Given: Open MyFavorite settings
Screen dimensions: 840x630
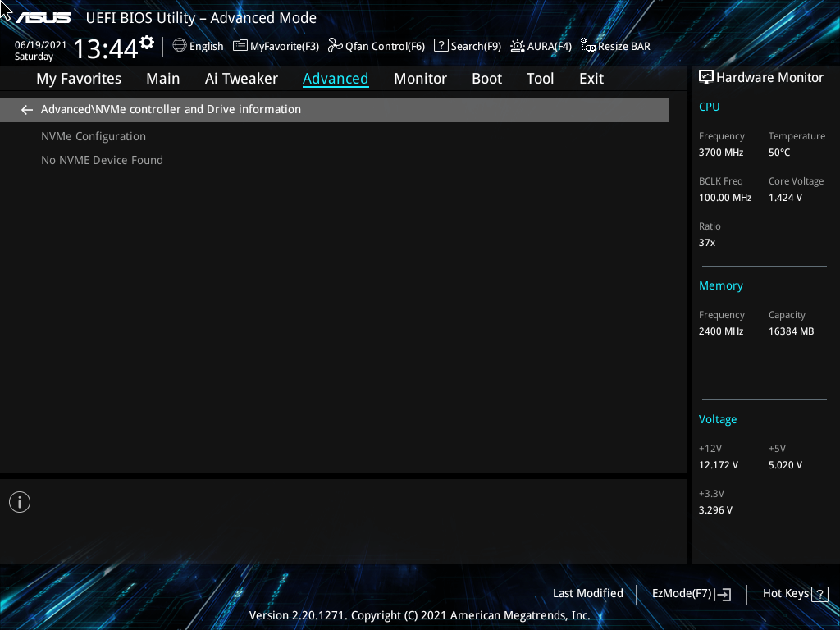Looking at the screenshot, I should (276, 46).
